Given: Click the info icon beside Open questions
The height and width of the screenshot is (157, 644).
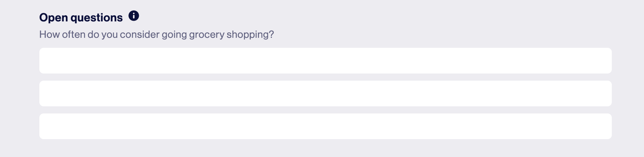Looking at the screenshot, I should [x=134, y=16].
